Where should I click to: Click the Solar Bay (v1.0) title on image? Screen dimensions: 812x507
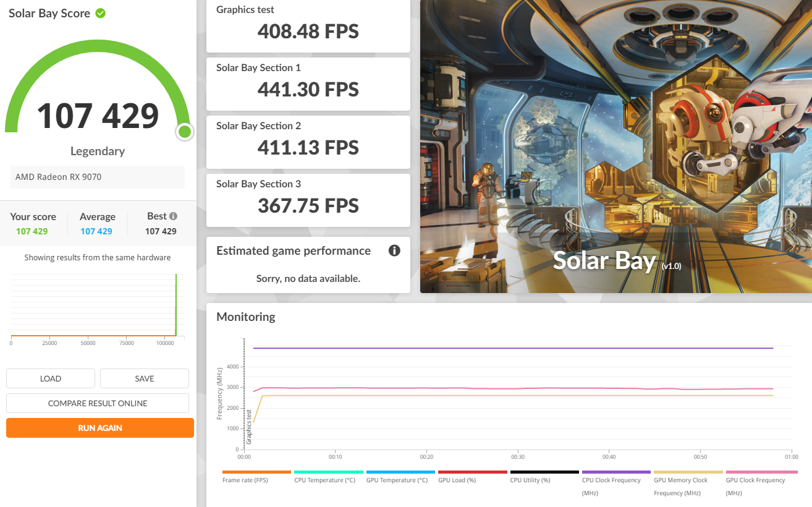click(x=616, y=261)
